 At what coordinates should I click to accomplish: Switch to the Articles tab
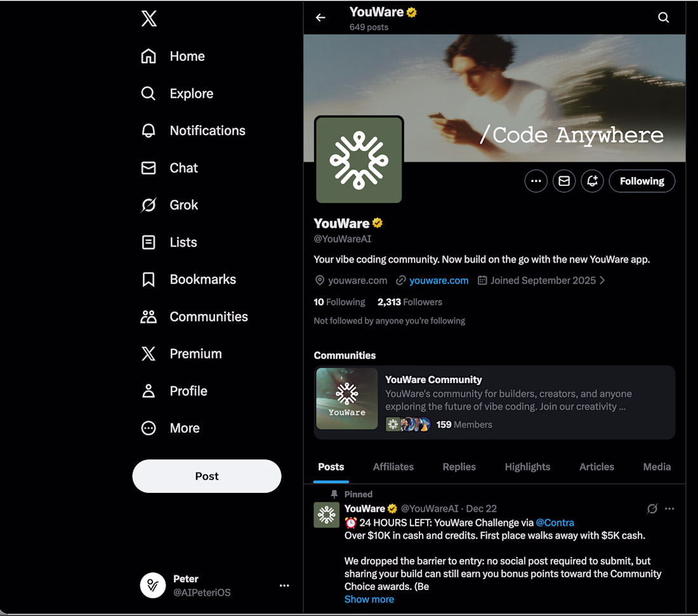pyautogui.click(x=596, y=467)
